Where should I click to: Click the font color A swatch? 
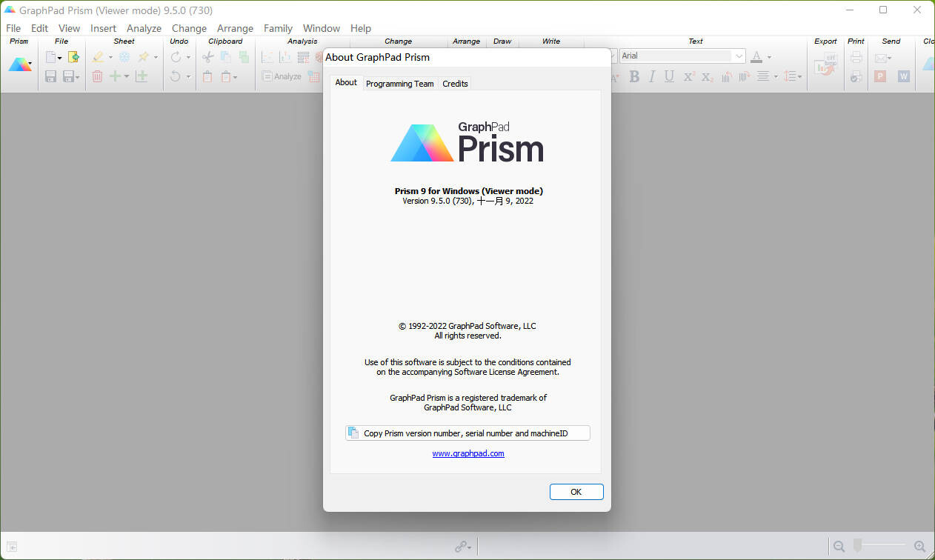[x=756, y=57]
